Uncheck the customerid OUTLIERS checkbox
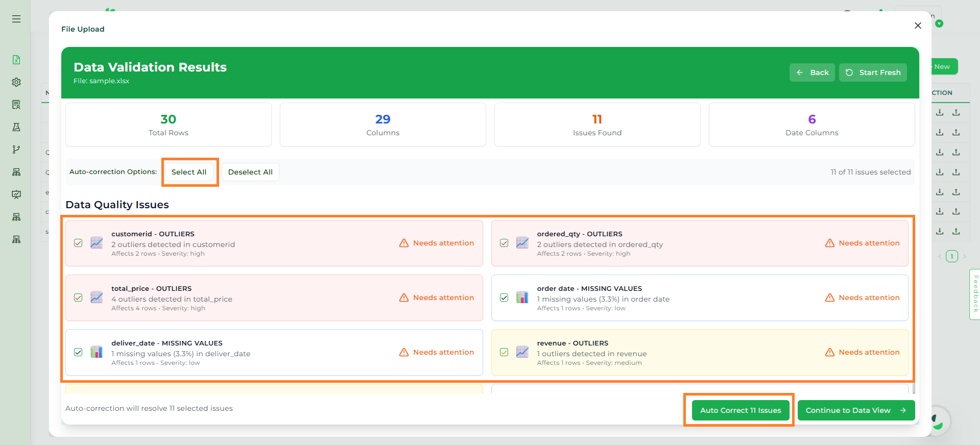The height and width of the screenshot is (445, 980). pyautogui.click(x=78, y=243)
